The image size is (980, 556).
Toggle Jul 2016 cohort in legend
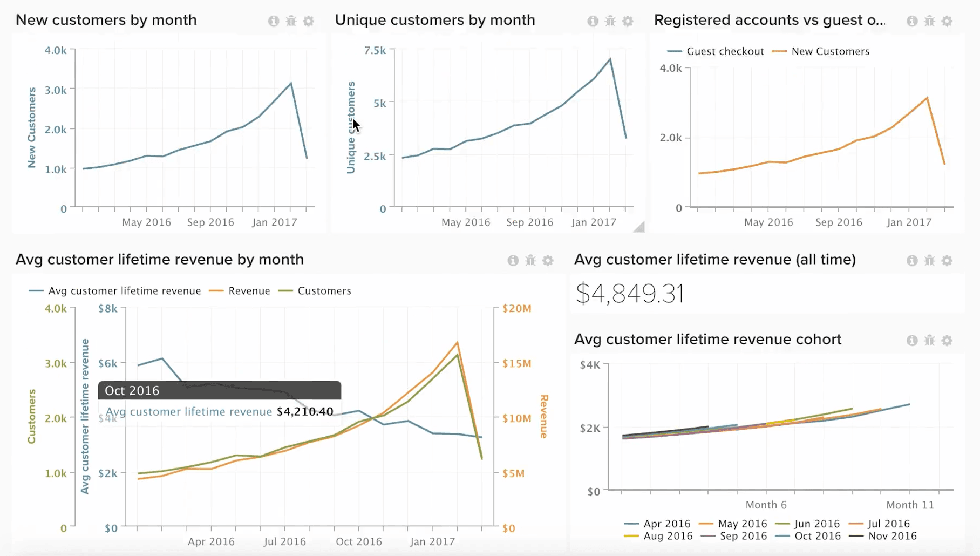click(879, 524)
